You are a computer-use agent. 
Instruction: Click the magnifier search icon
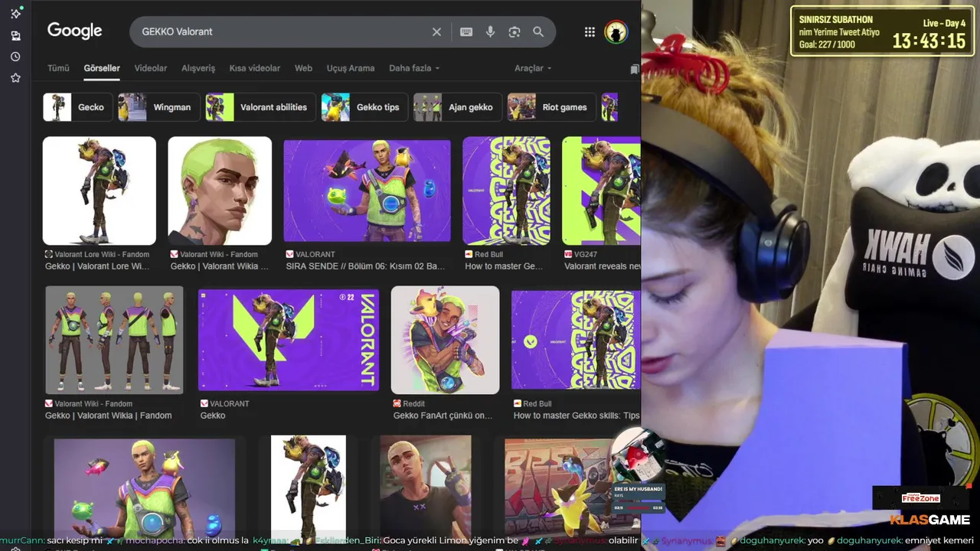coord(538,31)
